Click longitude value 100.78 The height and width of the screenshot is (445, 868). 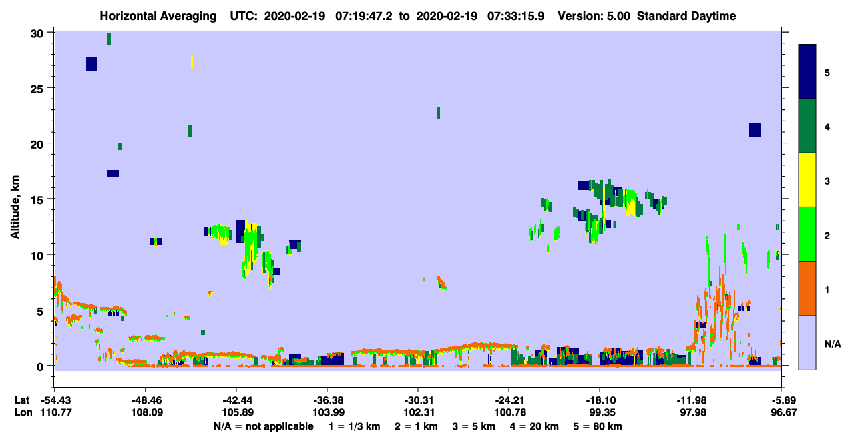[x=509, y=413]
